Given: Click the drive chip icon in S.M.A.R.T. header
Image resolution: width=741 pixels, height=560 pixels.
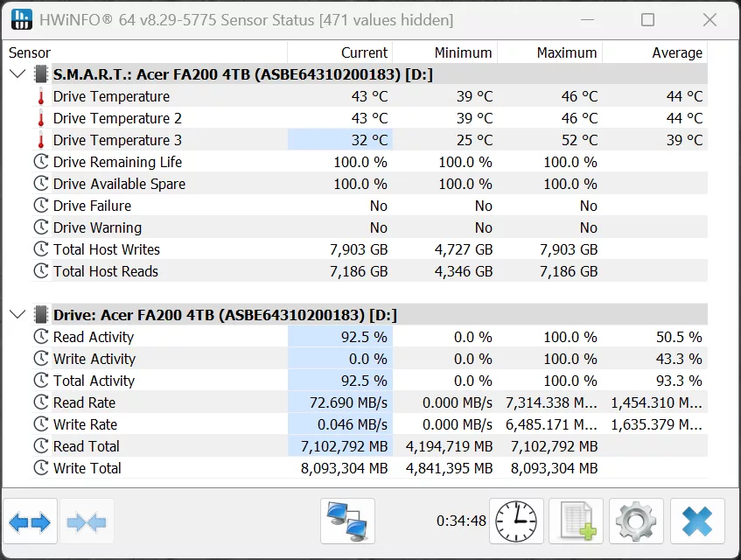Looking at the screenshot, I should [x=41, y=74].
